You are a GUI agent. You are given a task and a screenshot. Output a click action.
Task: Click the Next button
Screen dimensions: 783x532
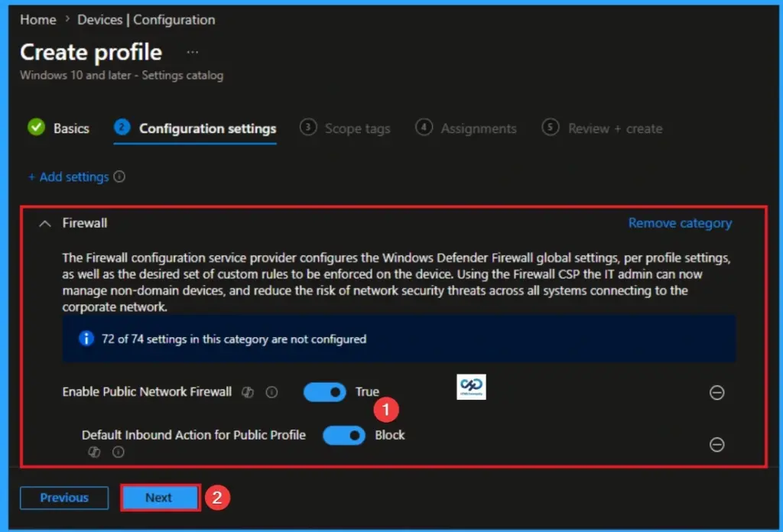coord(160,498)
